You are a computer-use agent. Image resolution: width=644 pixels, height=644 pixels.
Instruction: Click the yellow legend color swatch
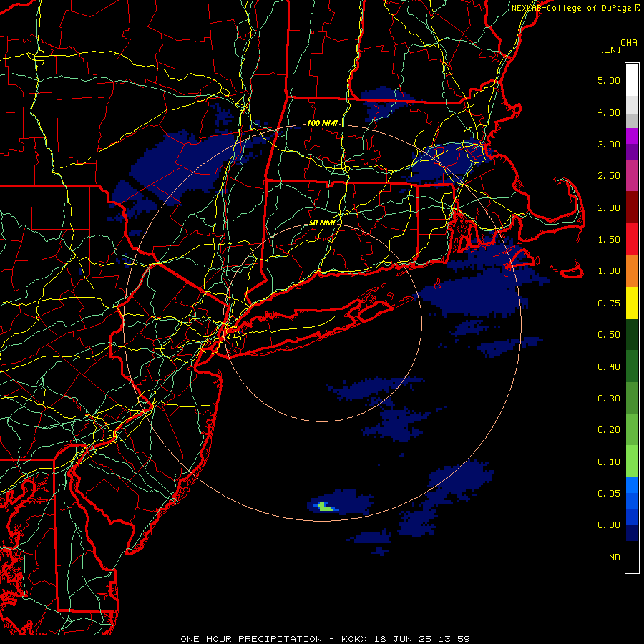coord(632,303)
